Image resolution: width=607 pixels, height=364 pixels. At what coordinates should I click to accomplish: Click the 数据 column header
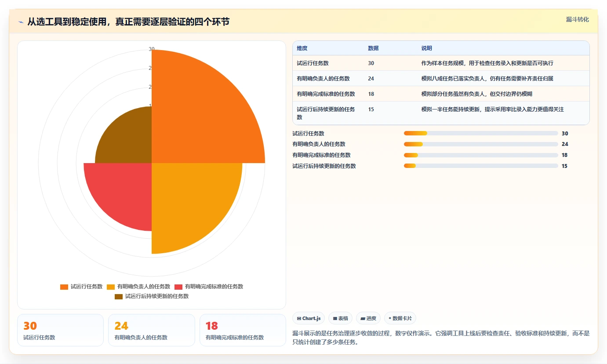pos(373,48)
